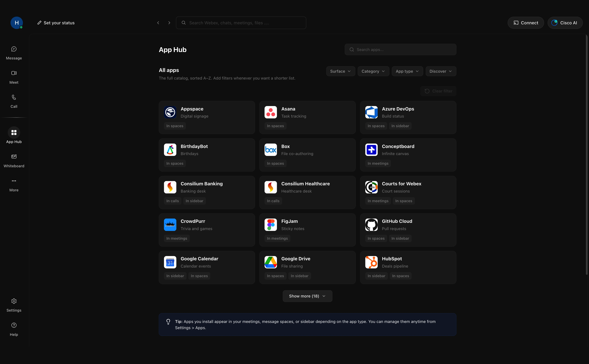Click the BirthdayBot app icon
The width and height of the screenshot is (589, 364).
(x=170, y=150)
